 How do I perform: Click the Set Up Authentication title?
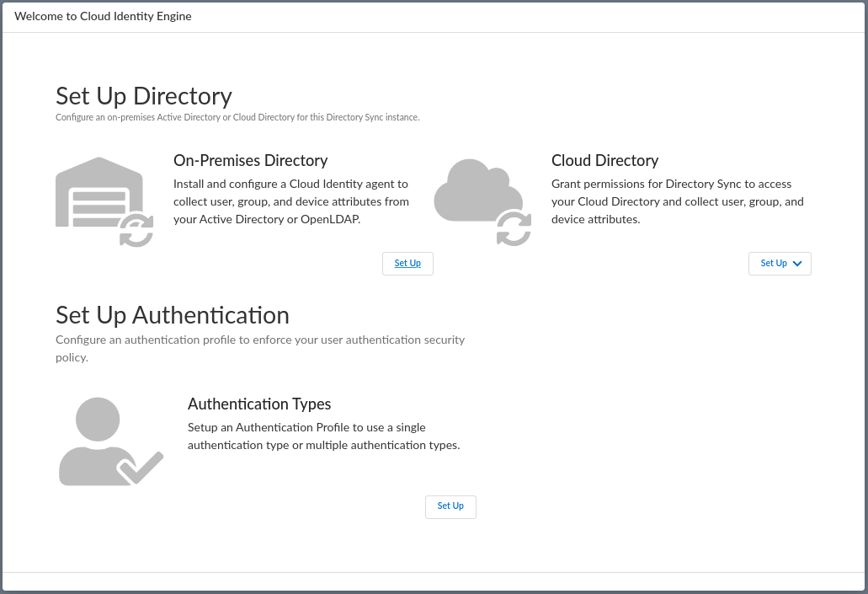pyautogui.click(x=172, y=315)
